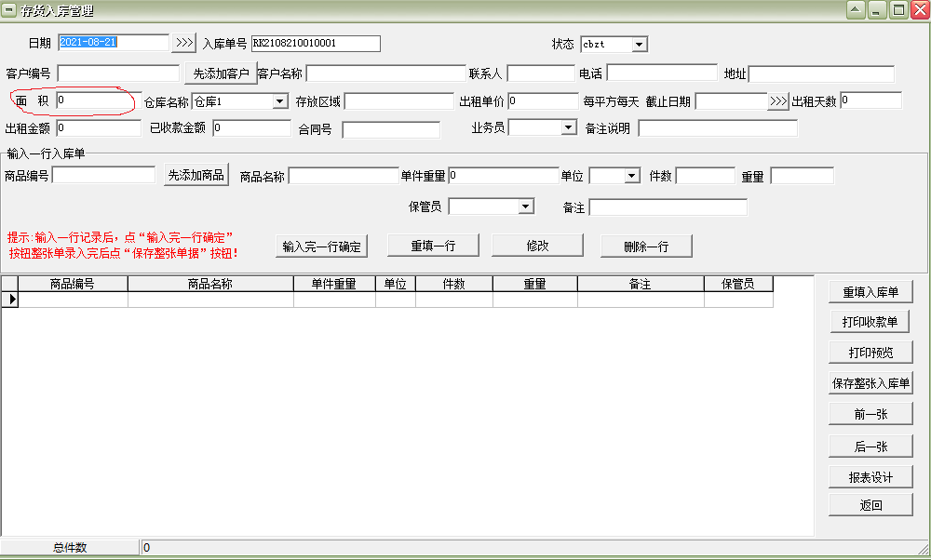This screenshot has width=931, height=560.
Task: Go to next record with 后一张
Action: (870, 447)
